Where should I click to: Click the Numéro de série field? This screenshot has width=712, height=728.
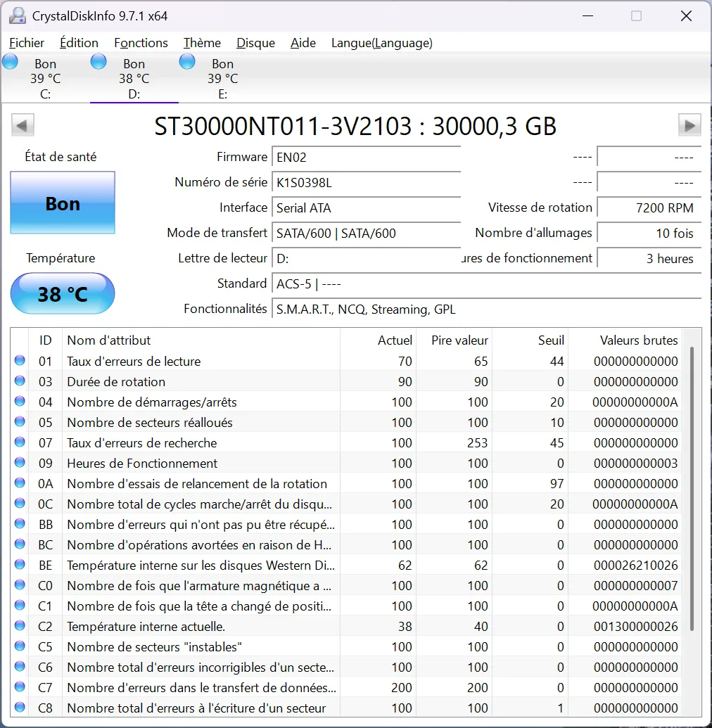366,183
